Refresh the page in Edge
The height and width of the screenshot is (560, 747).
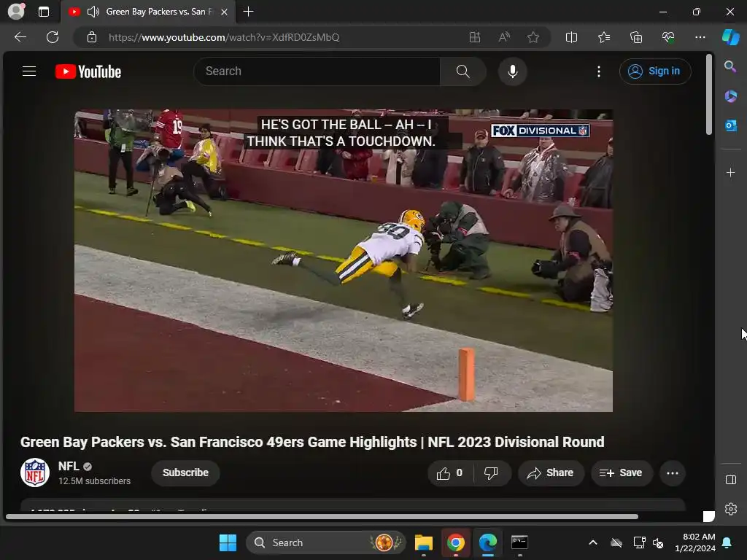click(53, 37)
